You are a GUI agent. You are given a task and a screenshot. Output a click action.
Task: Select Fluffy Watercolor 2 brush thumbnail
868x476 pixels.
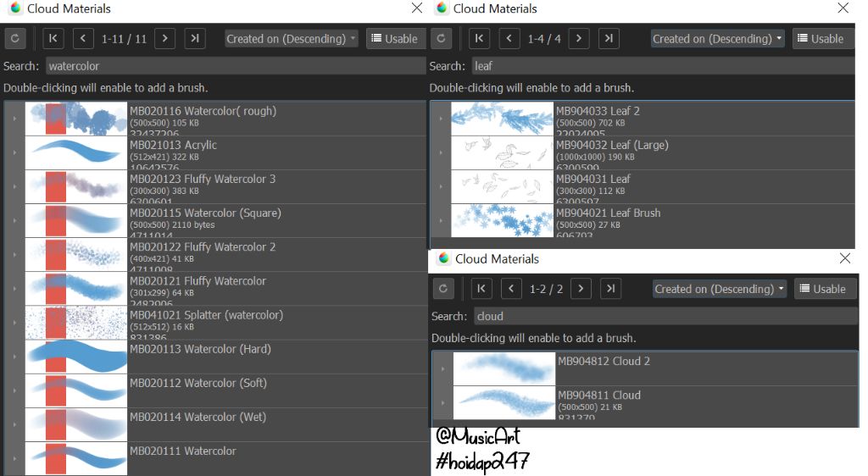[x=75, y=254]
